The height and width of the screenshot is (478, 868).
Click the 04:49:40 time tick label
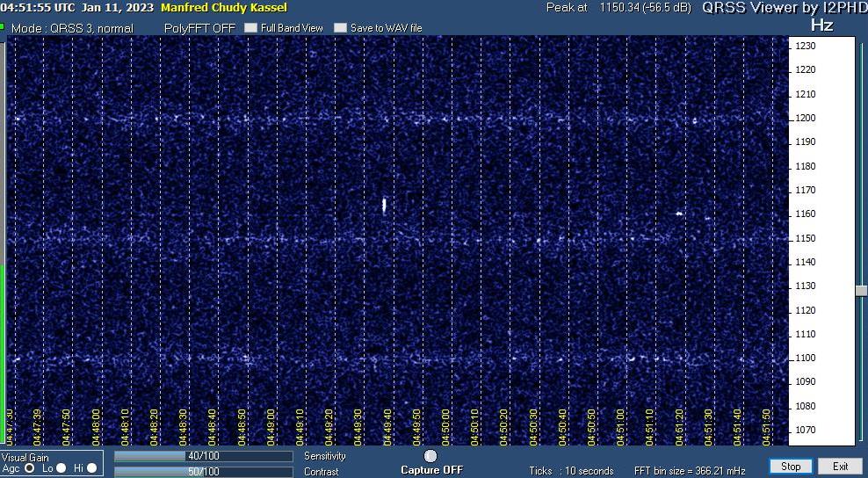tap(387, 427)
